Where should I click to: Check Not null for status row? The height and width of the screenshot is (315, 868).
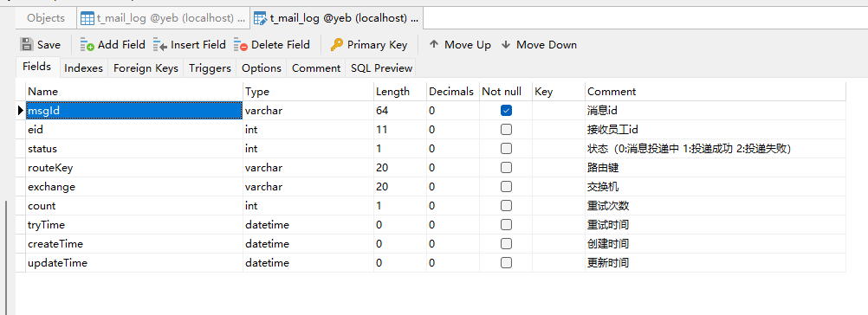tap(506, 149)
